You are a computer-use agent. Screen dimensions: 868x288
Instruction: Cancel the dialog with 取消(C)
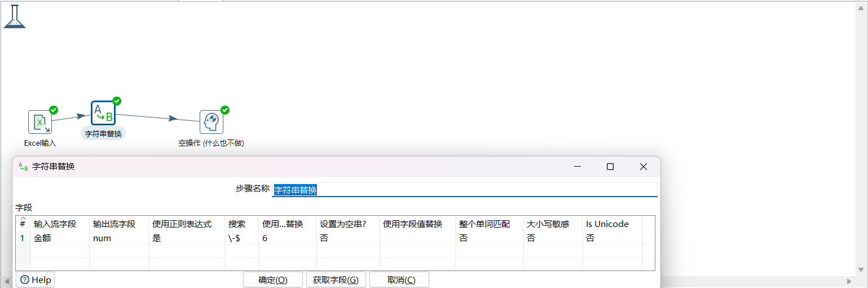coord(399,280)
